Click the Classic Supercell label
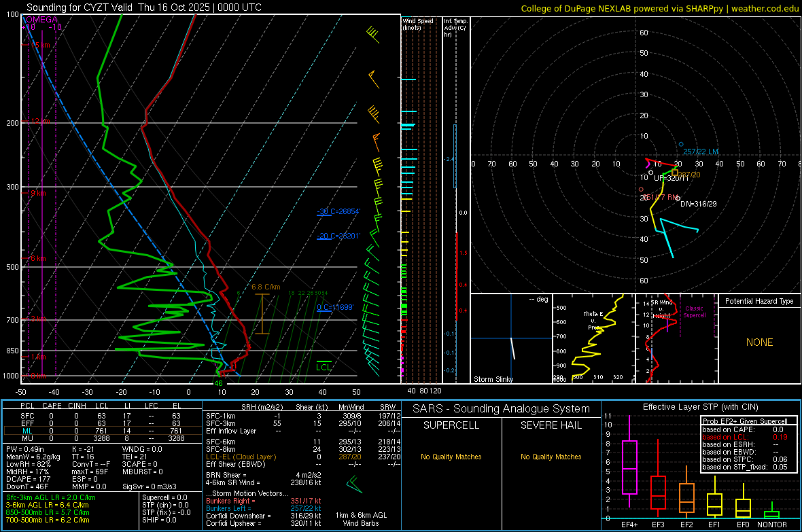802x532 pixels. (694, 312)
